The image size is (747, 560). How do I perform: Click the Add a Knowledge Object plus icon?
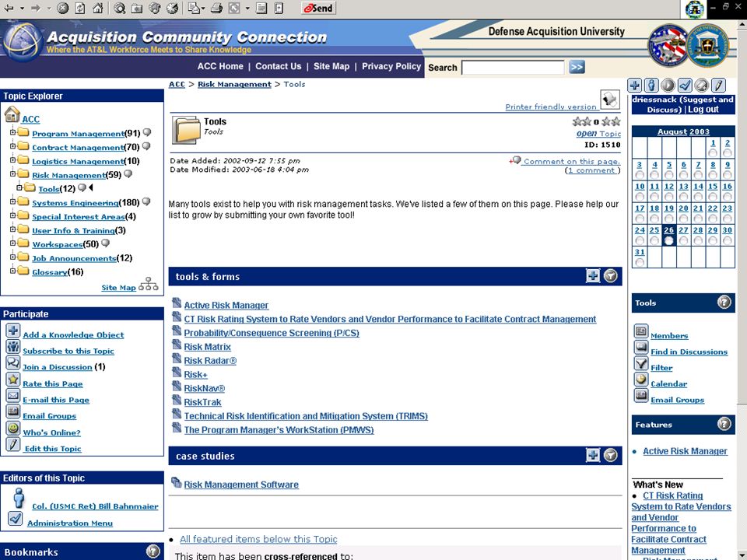13,330
